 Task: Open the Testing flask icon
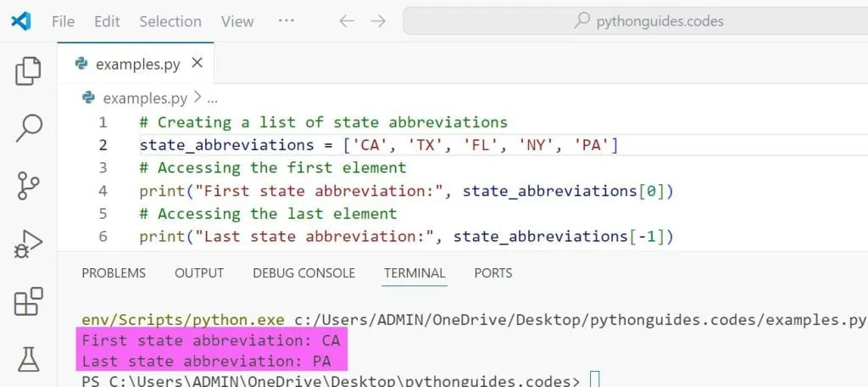tap(29, 358)
